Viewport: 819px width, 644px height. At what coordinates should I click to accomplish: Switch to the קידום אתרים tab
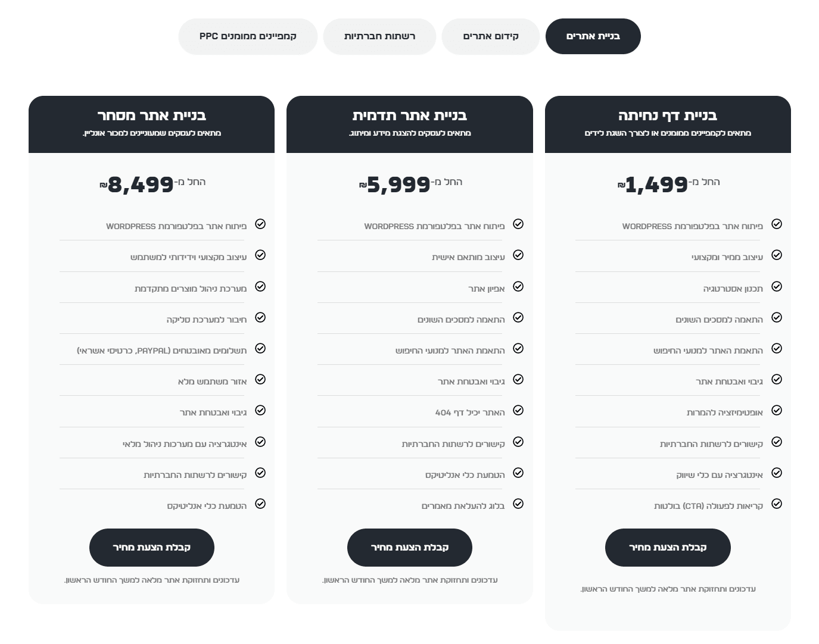(491, 36)
